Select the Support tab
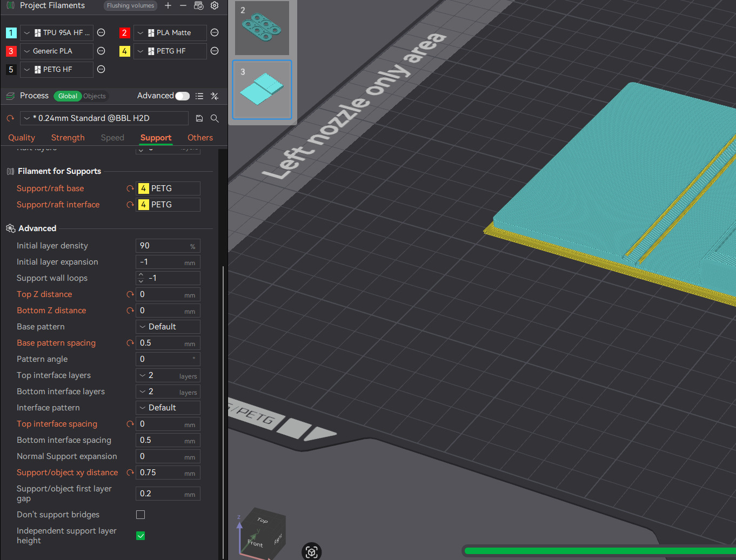 click(x=156, y=138)
